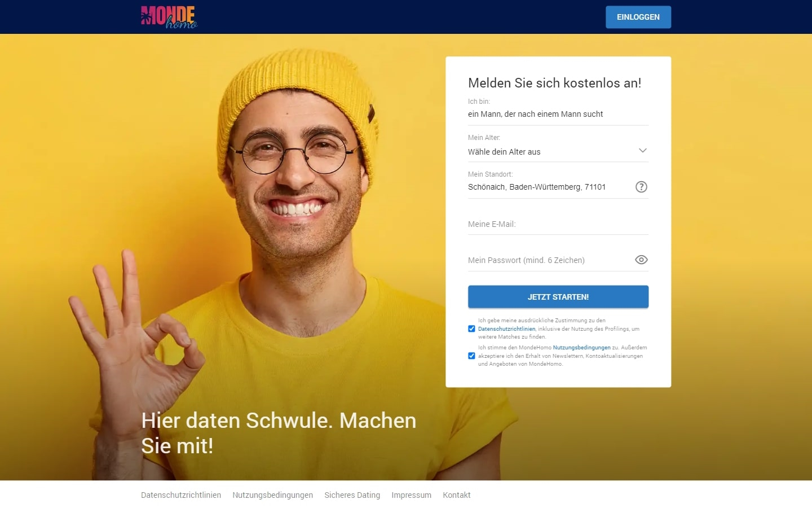Uncheck the Datenschutzrichtlinien consent checkbox
The height and width of the screenshot is (508, 812).
[x=471, y=329]
